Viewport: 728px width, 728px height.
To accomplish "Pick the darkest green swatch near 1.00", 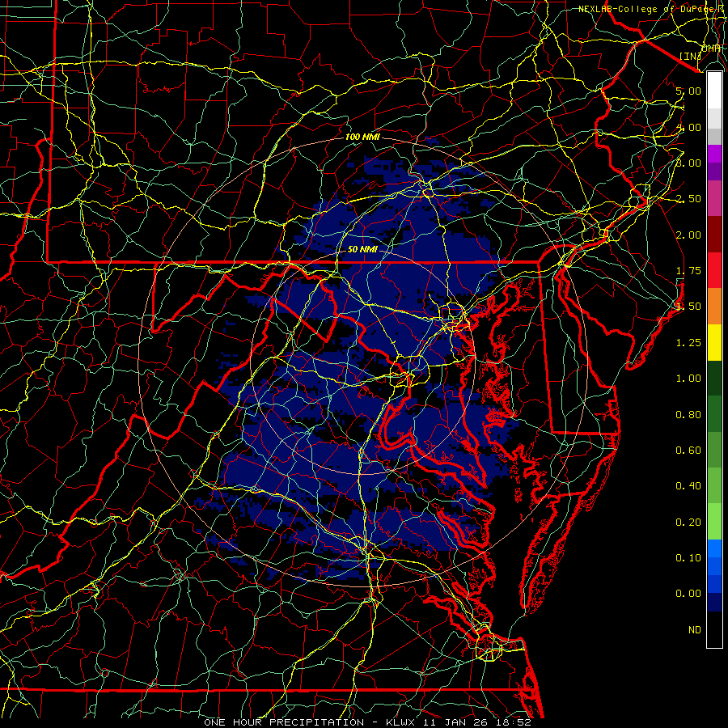I will [714, 379].
